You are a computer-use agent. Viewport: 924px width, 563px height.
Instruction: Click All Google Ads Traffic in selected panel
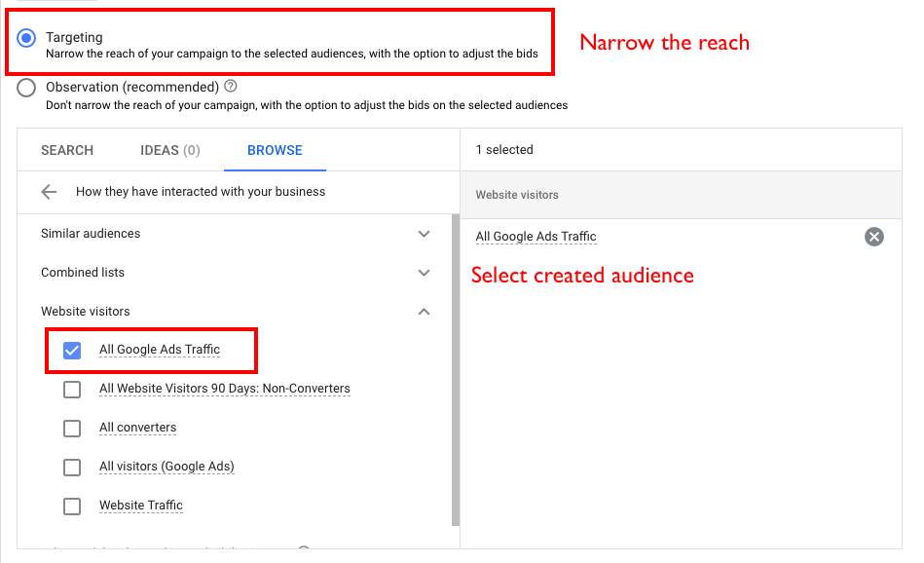[536, 237]
